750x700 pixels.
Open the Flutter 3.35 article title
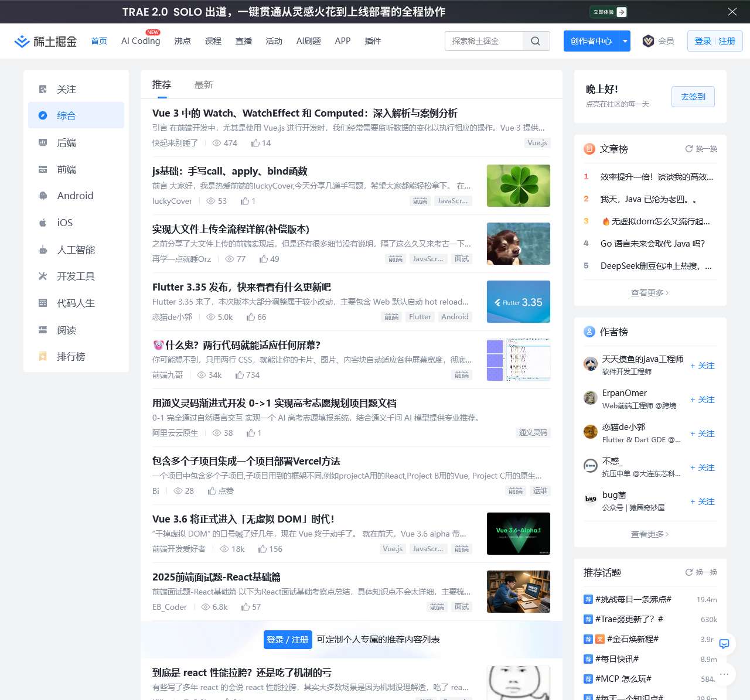point(241,287)
